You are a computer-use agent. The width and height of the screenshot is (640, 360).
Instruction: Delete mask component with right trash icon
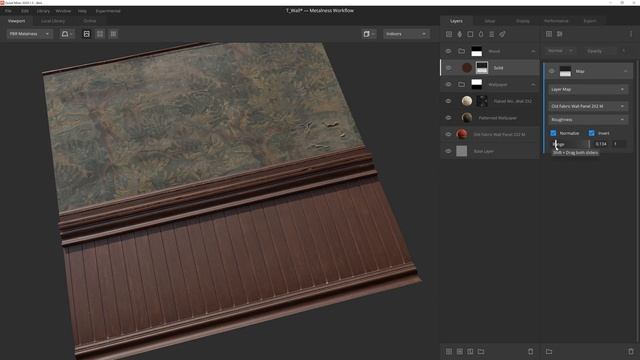pyautogui.click(x=631, y=351)
